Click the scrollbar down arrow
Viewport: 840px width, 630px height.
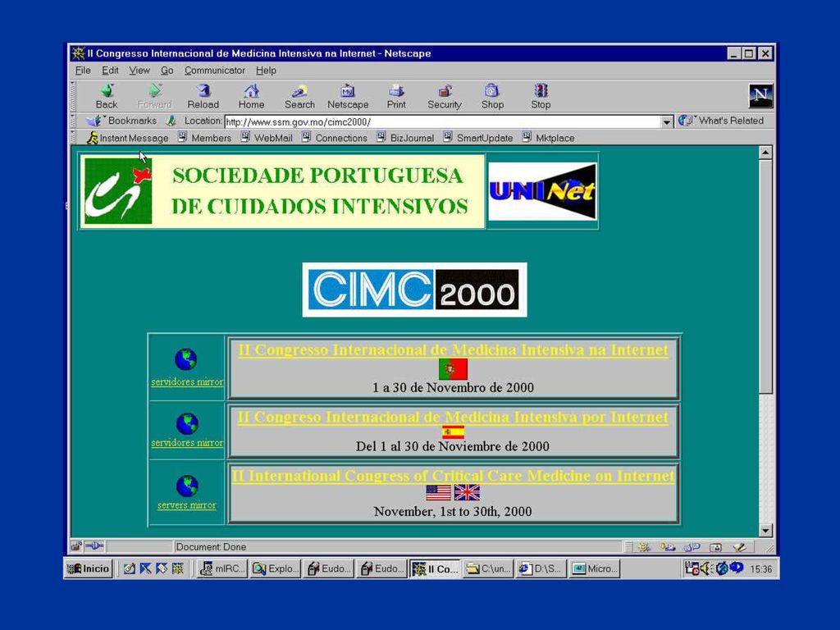[x=765, y=531]
